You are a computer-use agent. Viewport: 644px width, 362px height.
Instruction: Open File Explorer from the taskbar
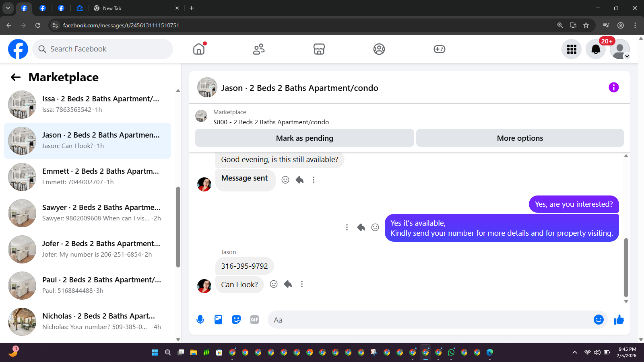(194, 352)
